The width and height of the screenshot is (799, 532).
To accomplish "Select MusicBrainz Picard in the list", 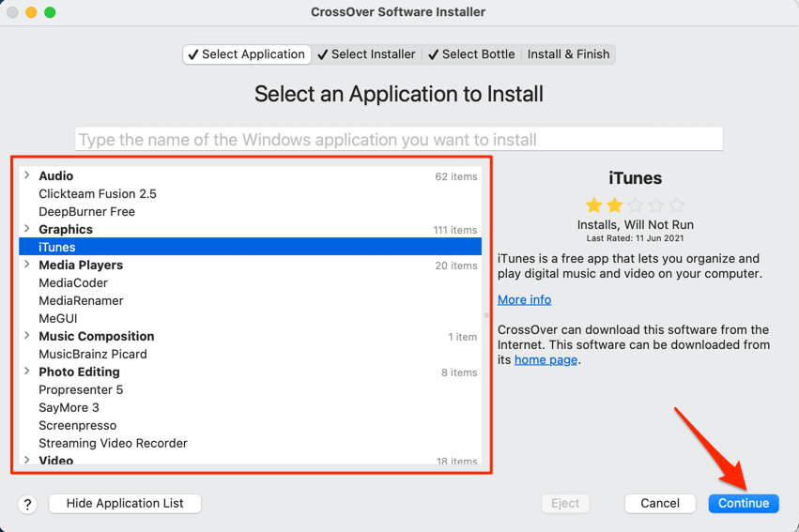I will [x=93, y=354].
